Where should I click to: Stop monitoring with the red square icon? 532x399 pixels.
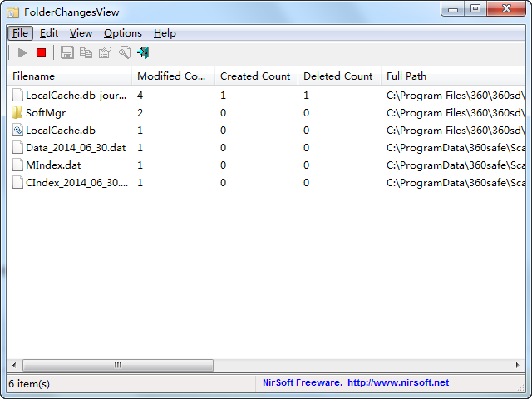pos(41,52)
